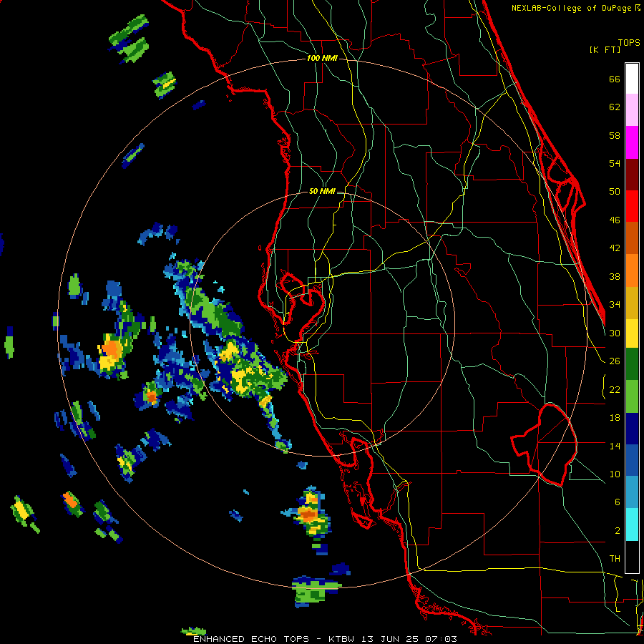
Task: Click the legend value 18
Action: pos(615,418)
